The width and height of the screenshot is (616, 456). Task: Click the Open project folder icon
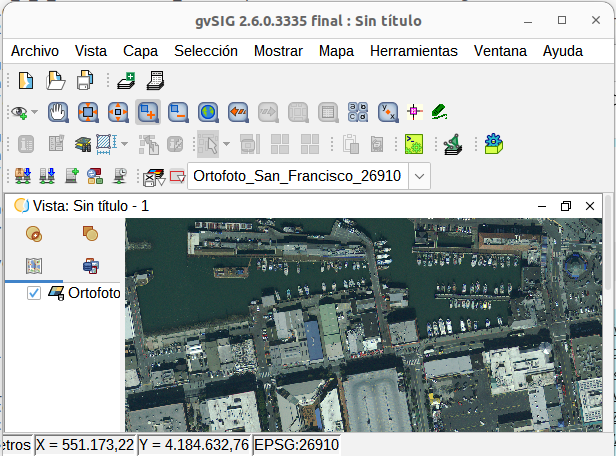point(57,81)
